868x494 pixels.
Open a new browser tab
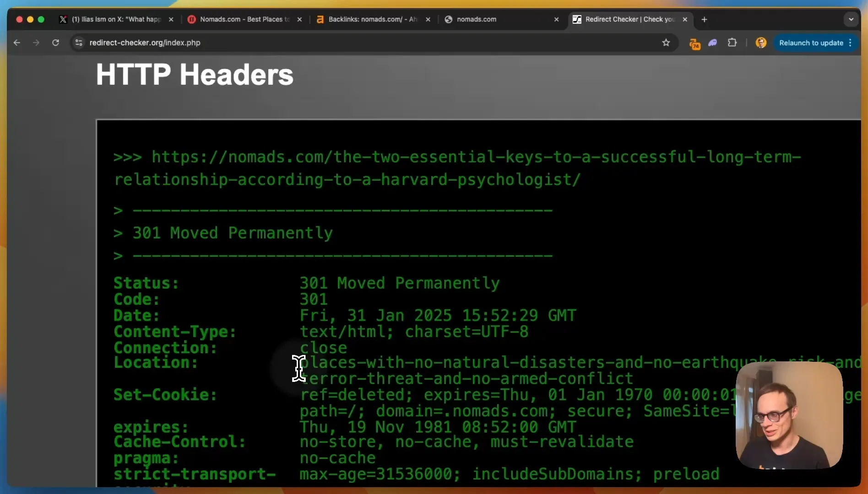tap(704, 19)
